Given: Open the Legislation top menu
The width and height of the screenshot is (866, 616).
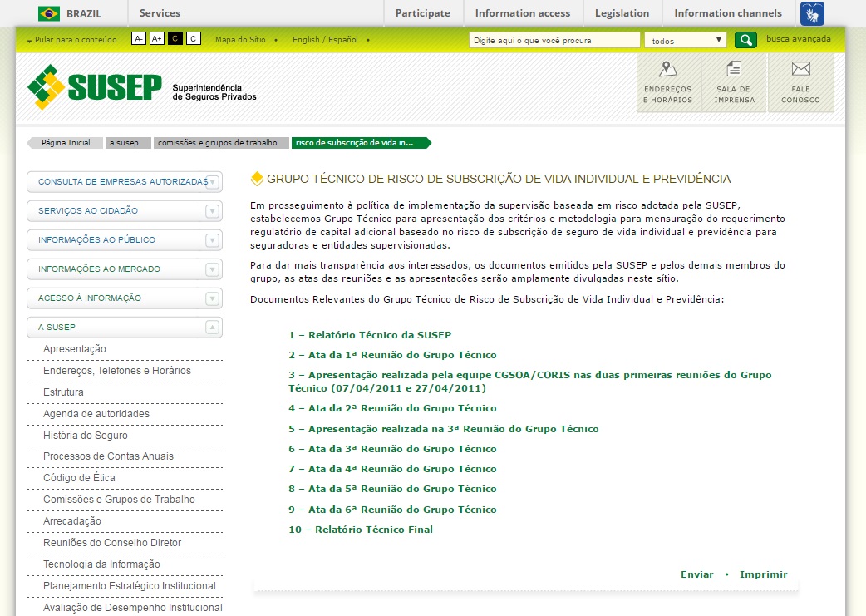Looking at the screenshot, I should tap(622, 13).
